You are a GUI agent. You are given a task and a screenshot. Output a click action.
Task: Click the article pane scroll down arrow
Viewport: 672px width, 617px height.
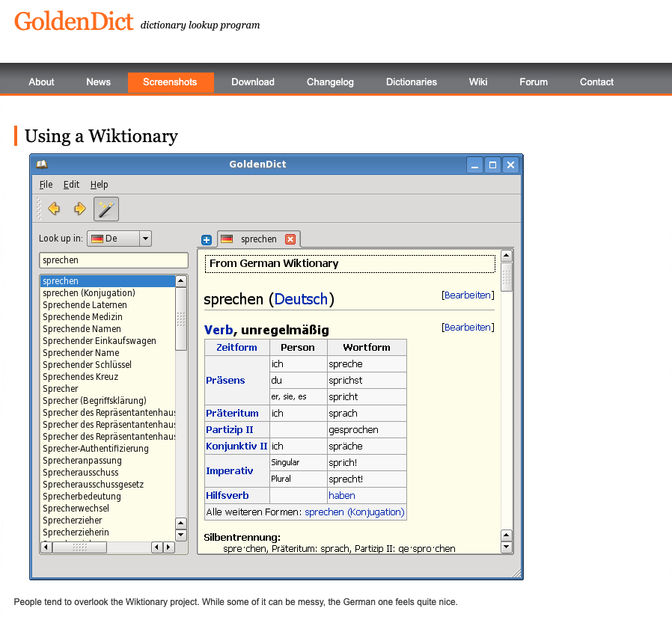click(507, 547)
